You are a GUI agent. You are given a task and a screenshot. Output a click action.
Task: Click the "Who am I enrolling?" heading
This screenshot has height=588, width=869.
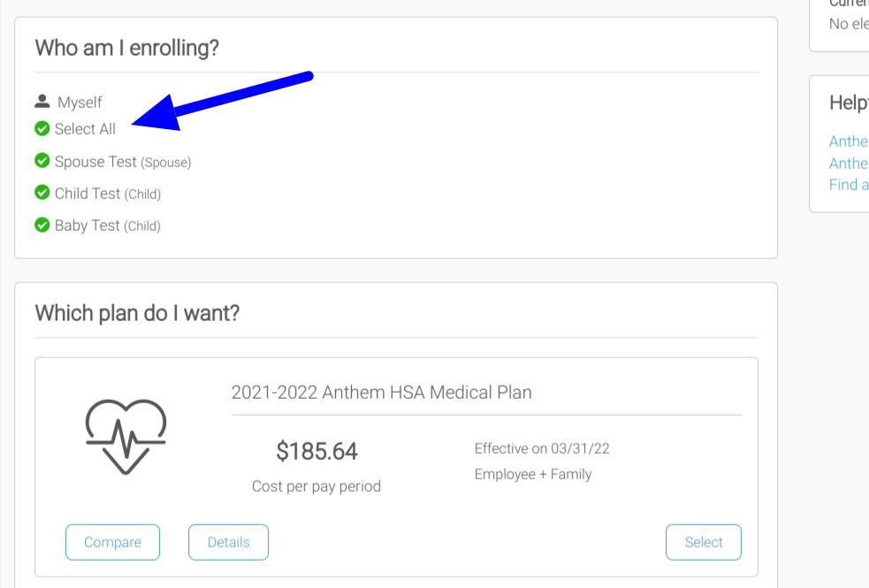coord(126,48)
